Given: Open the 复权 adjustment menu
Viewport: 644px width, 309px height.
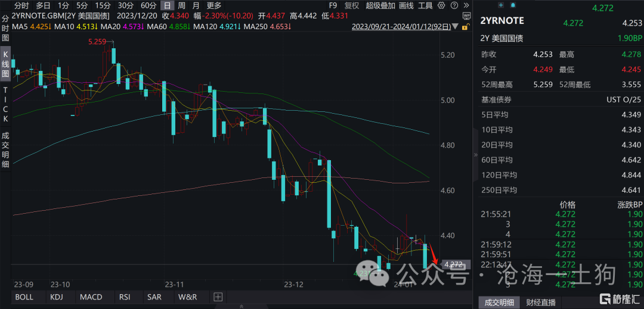Looking at the screenshot, I should click(x=352, y=5).
